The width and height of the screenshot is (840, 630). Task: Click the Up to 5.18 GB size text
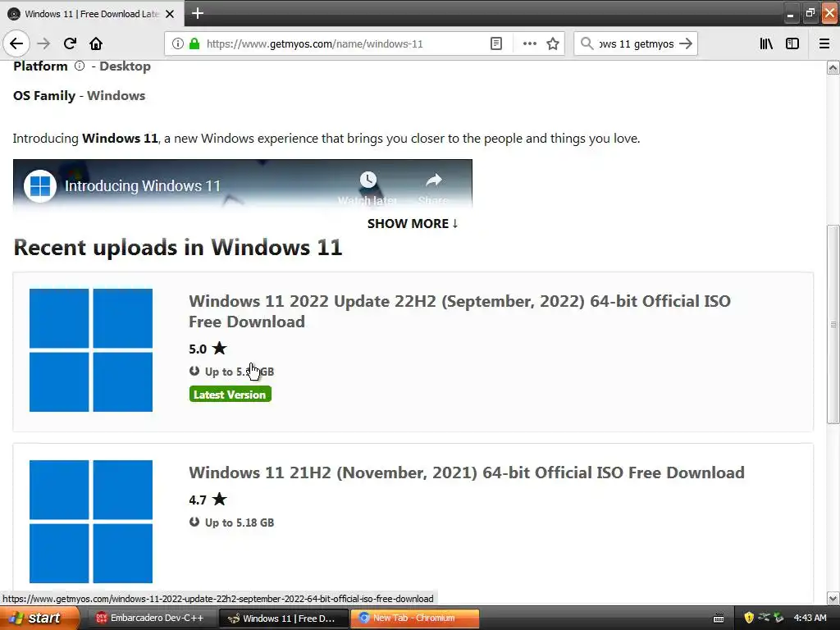[240, 523]
